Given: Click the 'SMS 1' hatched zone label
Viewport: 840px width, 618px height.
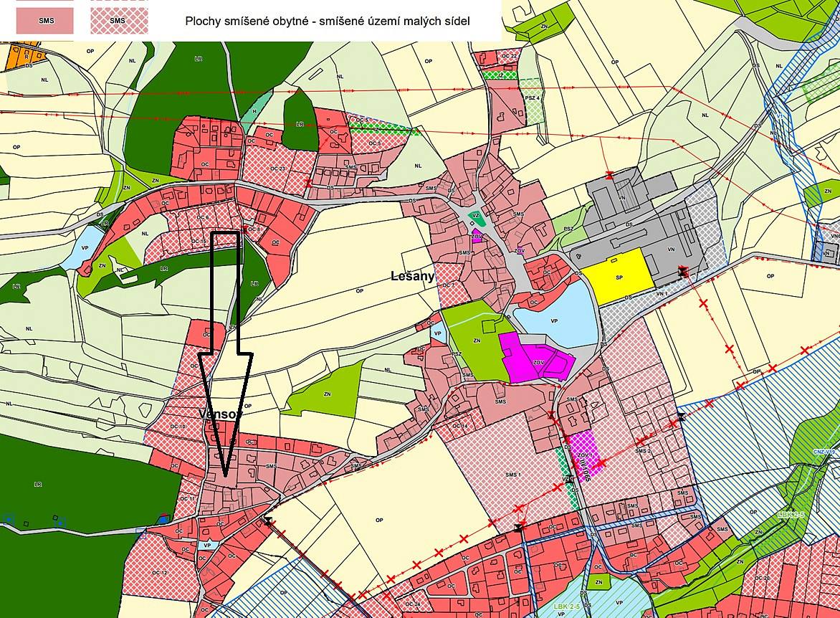Looking at the screenshot, I should click(512, 475).
